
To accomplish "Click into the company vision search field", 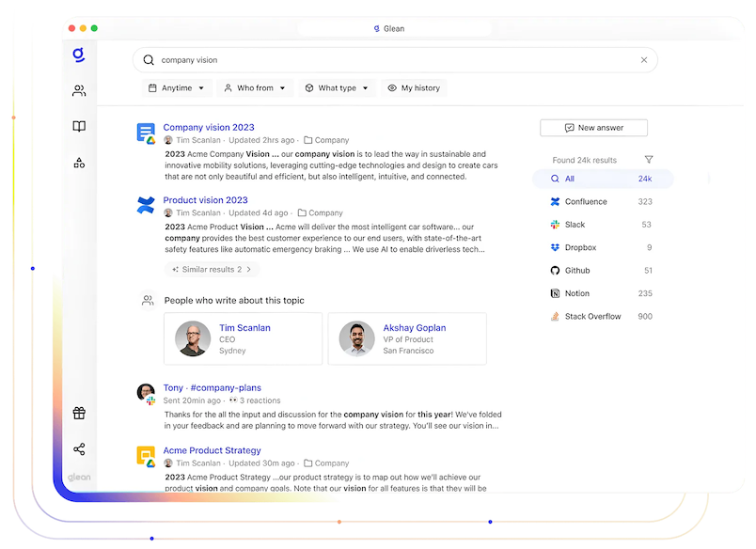I will pyautogui.click(x=395, y=60).
